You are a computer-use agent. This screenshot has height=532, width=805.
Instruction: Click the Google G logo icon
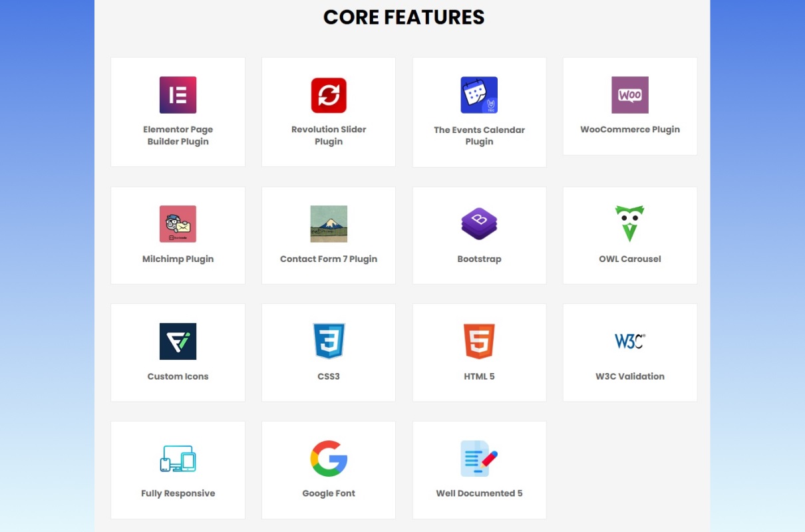tap(329, 459)
